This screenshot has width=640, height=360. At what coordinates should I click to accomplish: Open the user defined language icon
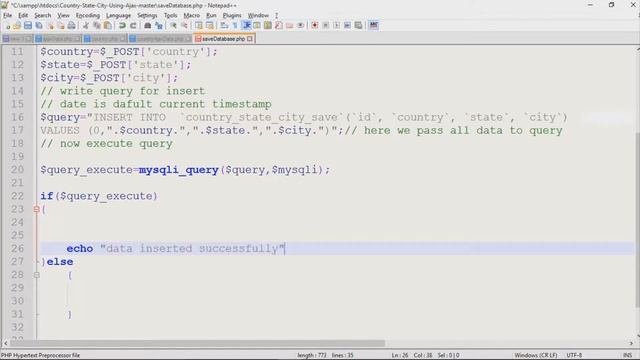click(x=256, y=25)
